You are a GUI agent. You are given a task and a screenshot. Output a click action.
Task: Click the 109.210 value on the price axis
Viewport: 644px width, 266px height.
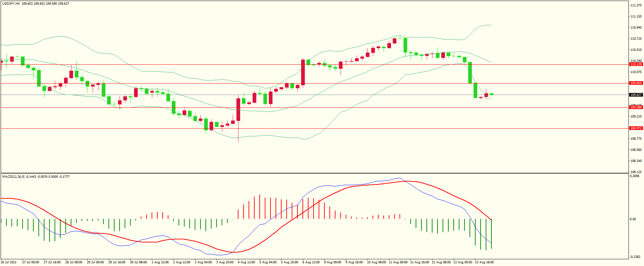coord(636,117)
